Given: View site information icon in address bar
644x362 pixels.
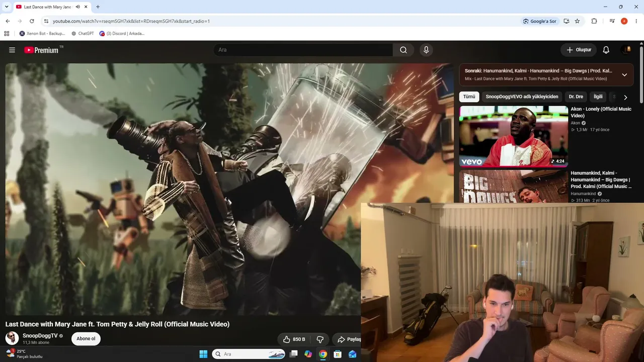Looking at the screenshot, I should click(x=46, y=21).
